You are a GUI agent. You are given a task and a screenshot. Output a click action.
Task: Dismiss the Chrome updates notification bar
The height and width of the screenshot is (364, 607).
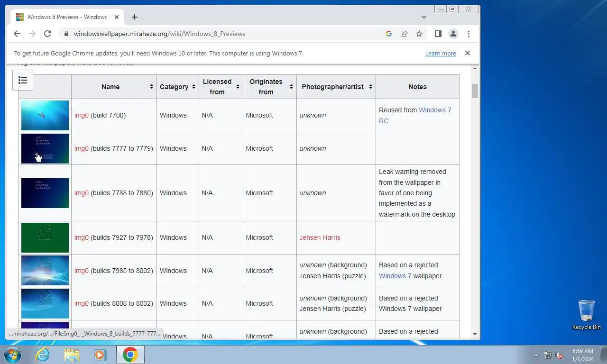coord(468,53)
